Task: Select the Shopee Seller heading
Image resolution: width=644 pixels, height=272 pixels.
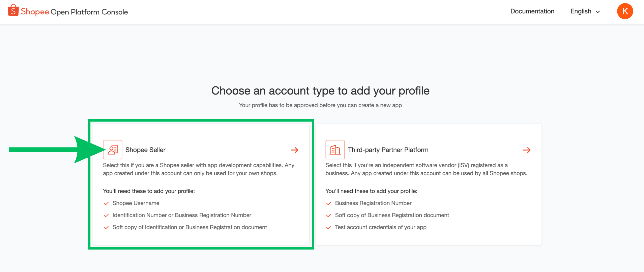Action: tap(145, 150)
